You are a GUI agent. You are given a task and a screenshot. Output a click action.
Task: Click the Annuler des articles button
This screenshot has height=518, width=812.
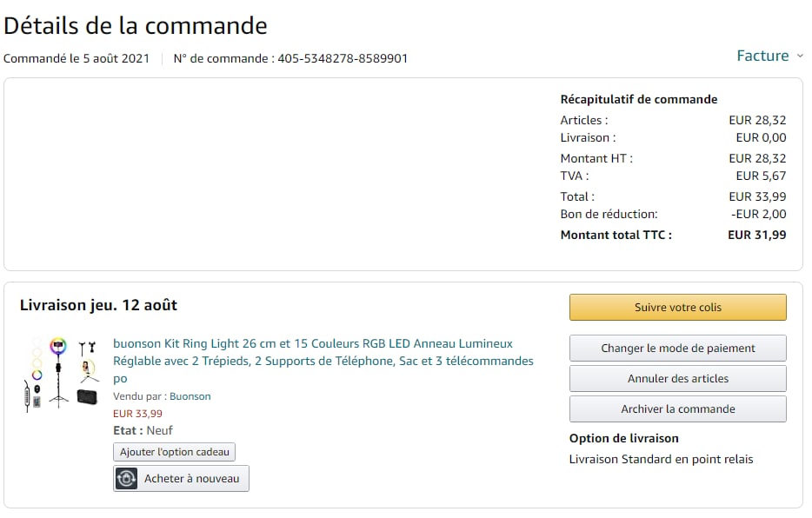pos(677,379)
